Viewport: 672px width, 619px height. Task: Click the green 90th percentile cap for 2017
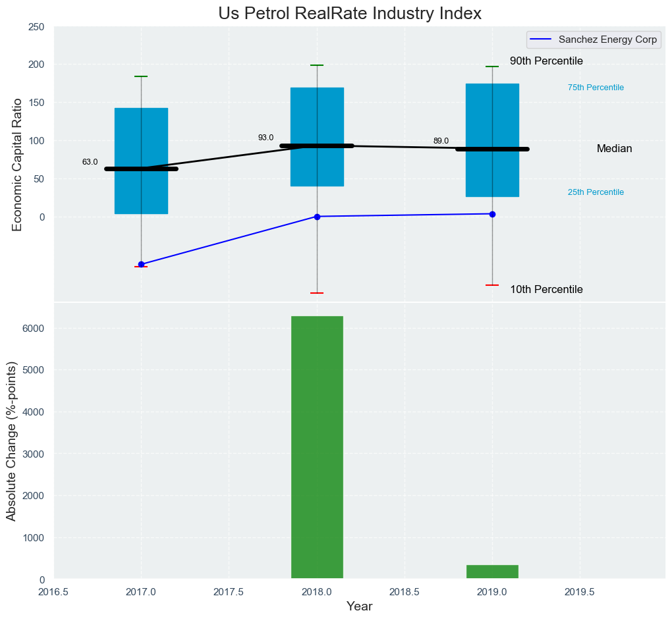(x=141, y=76)
